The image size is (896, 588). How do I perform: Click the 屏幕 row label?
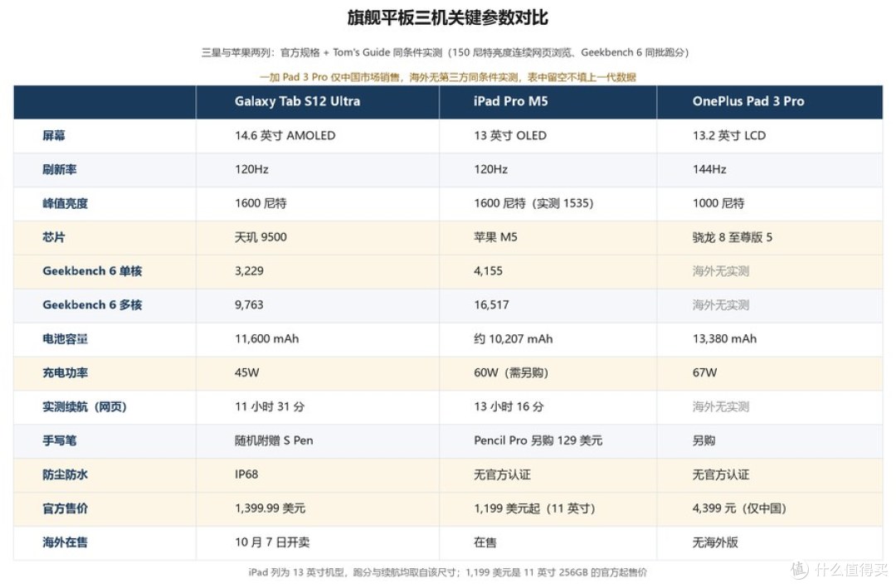[54, 135]
